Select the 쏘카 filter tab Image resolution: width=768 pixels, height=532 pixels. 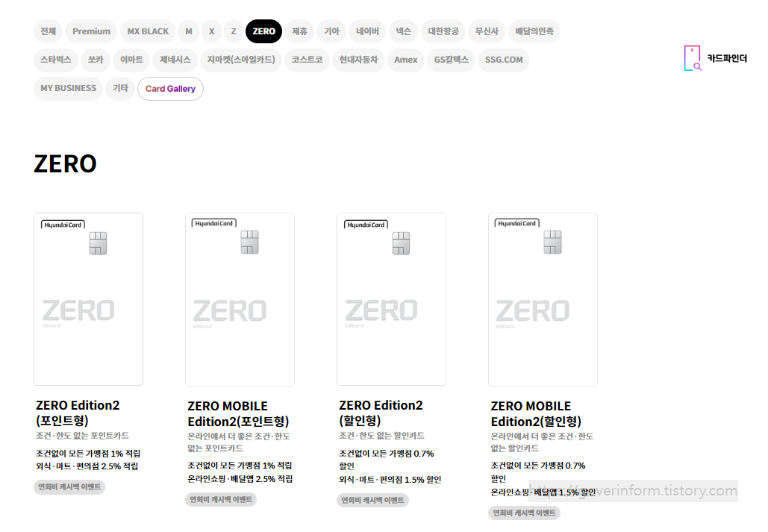[x=96, y=60]
